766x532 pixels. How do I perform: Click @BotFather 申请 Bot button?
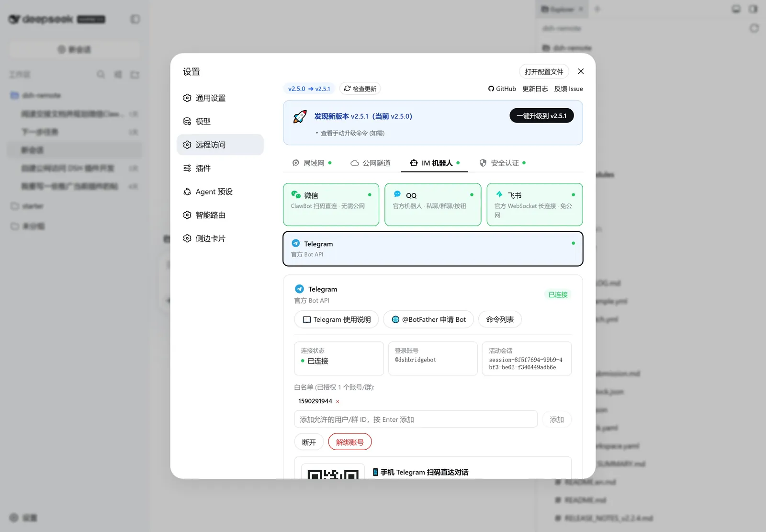coord(428,319)
